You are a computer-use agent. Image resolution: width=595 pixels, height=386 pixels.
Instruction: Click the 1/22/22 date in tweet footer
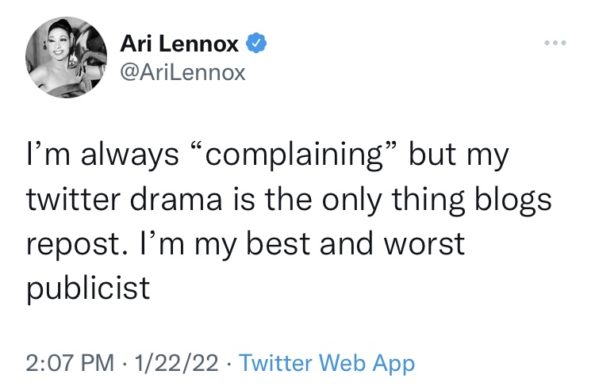[x=176, y=362]
